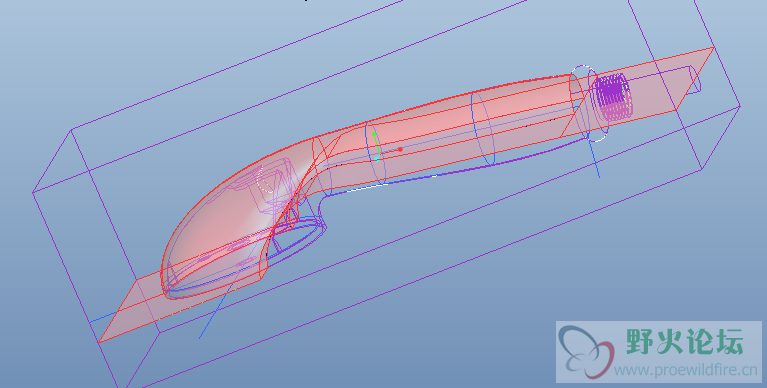Select the red parting surface corner at lower left
This screenshot has height=388, width=767.
(99, 342)
